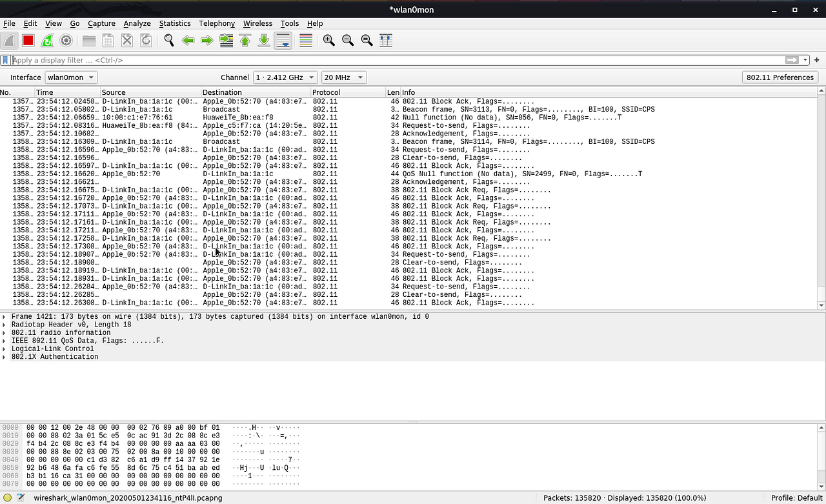The height and width of the screenshot is (504, 826).
Task: Open the 20 MHz channel width dropdown
Action: click(343, 77)
